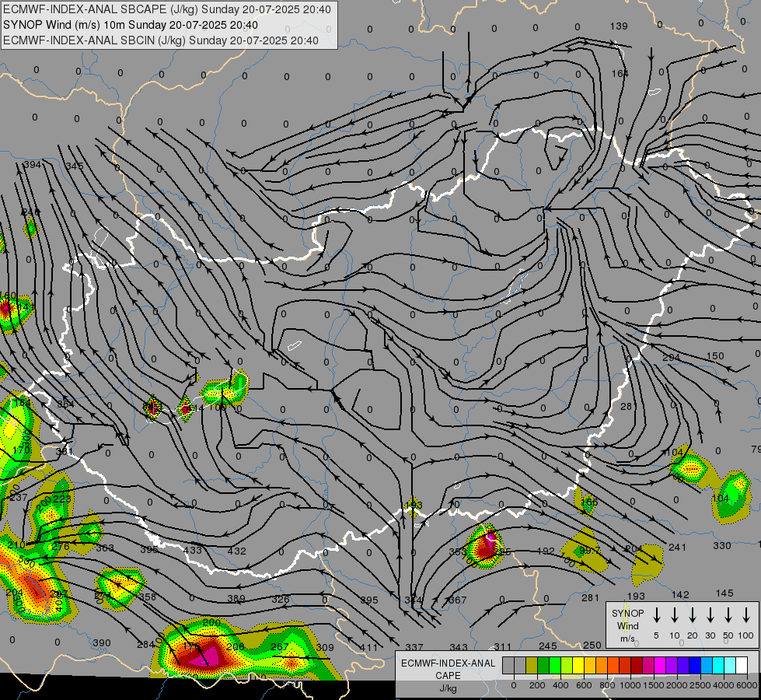Pick the olive swatch in CAPE legend
Viewport: 761px width, 700px height.
(532, 666)
